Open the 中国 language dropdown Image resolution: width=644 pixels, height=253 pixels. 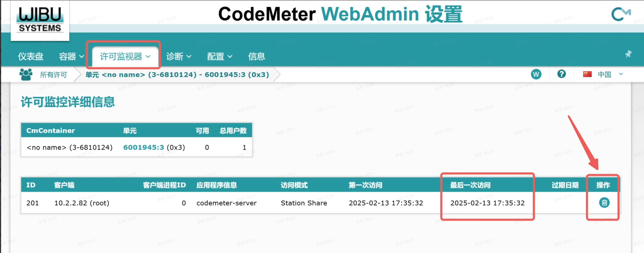coord(611,74)
